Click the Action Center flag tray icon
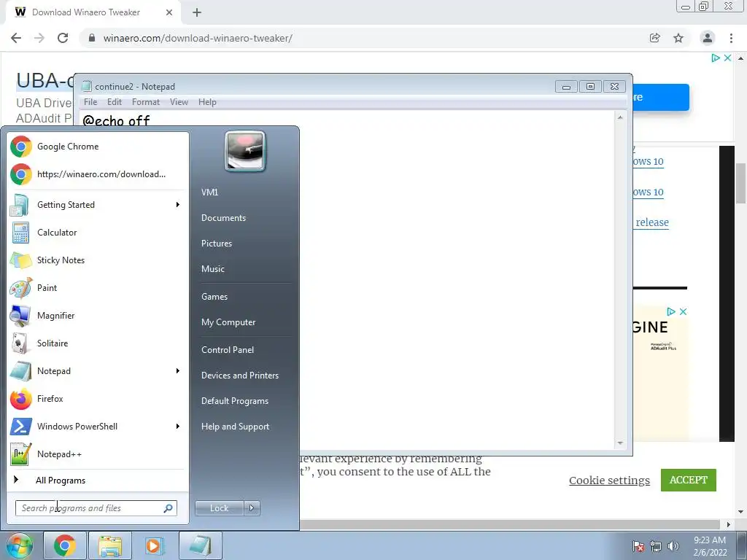747x560 pixels. point(638,546)
